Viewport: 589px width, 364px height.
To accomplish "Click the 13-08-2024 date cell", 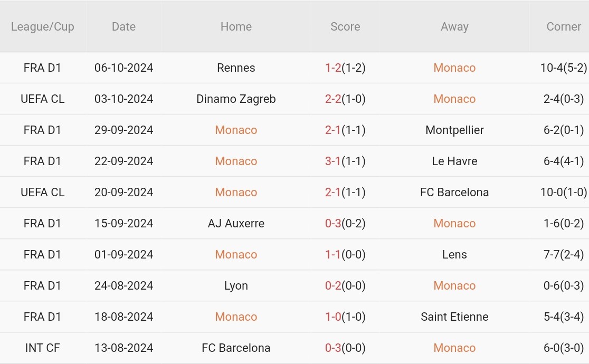I will click(123, 348).
